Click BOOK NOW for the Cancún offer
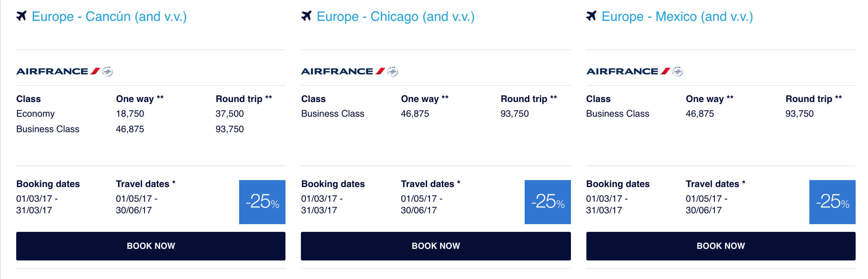This screenshot has height=279, width=868. [151, 246]
